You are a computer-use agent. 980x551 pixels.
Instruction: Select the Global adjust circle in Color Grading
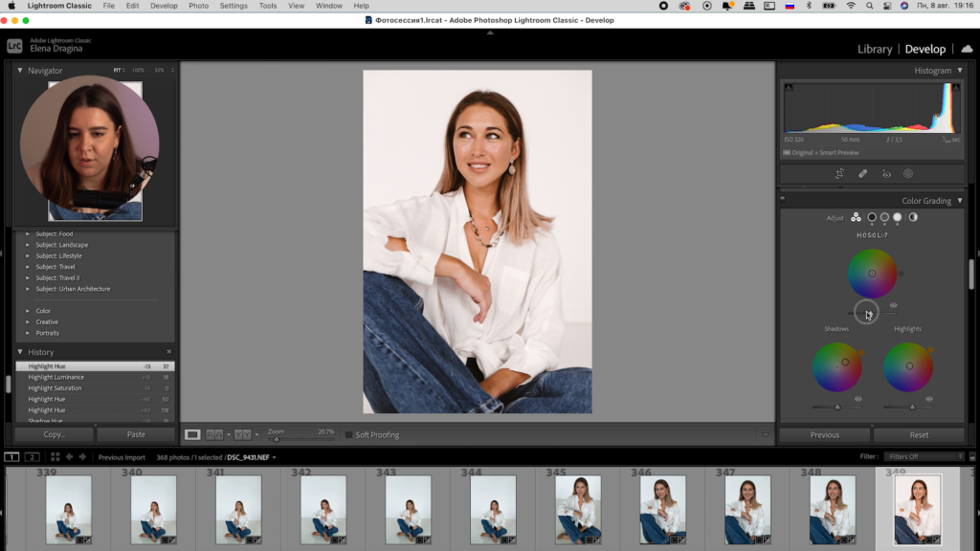(x=912, y=217)
